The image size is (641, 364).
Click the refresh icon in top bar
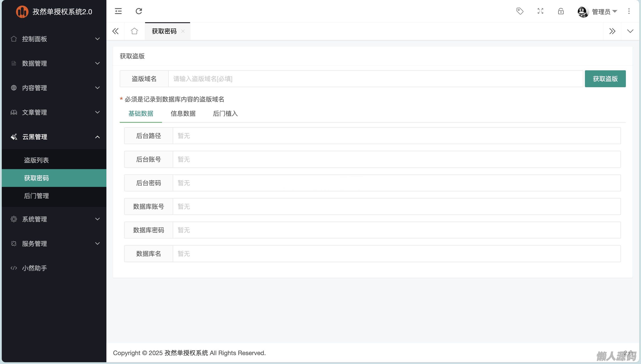pyautogui.click(x=139, y=11)
